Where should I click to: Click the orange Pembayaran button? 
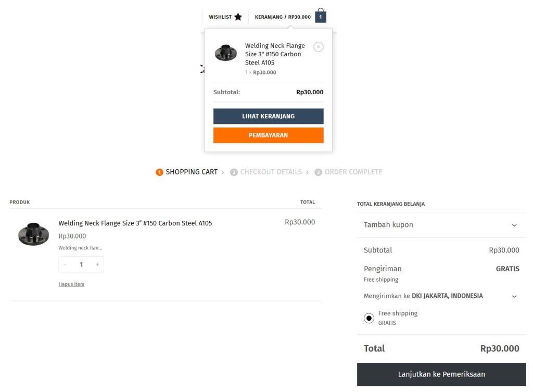click(268, 135)
